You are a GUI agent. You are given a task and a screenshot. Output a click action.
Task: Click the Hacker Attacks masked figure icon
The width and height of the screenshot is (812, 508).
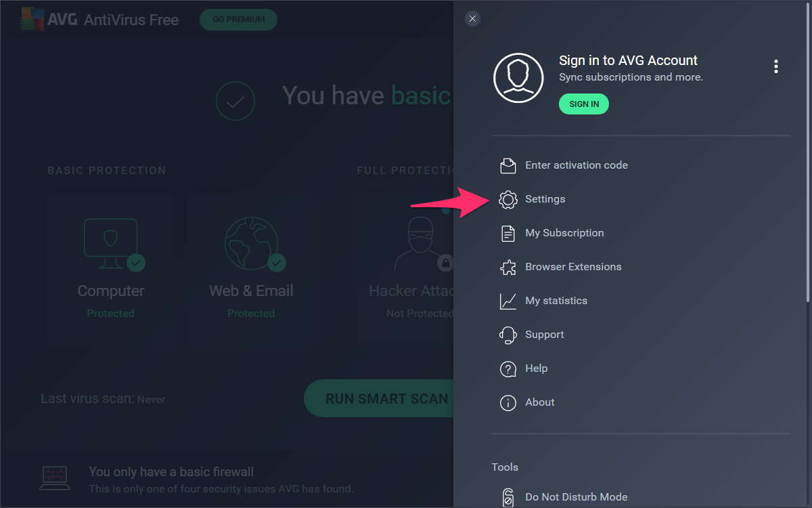[x=420, y=242]
